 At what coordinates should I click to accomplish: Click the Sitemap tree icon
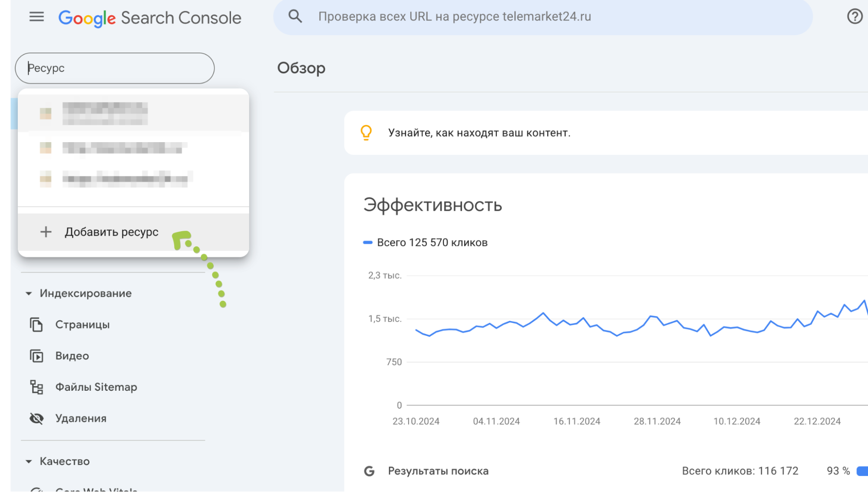[x=36, y=387]
